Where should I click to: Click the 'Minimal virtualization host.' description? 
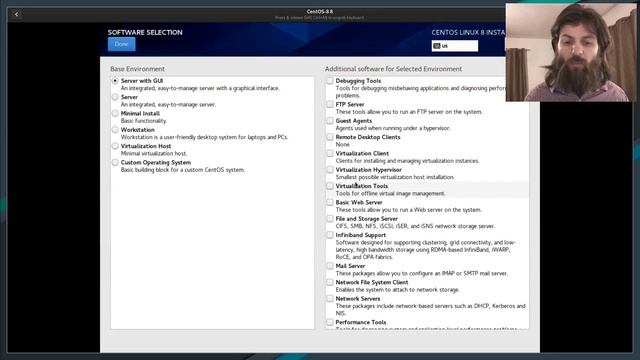tap(154, 153)
